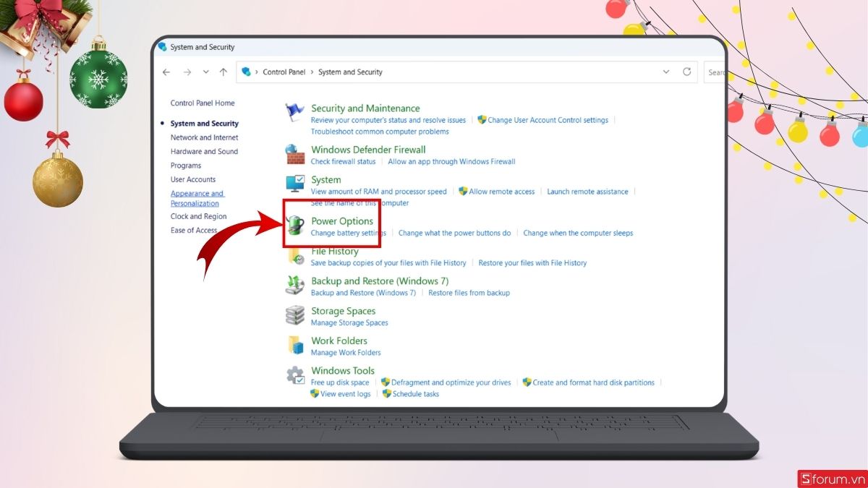Open the Windows Tools heading
The width and height of the screenshot is (868, 488).
(343, 371)
